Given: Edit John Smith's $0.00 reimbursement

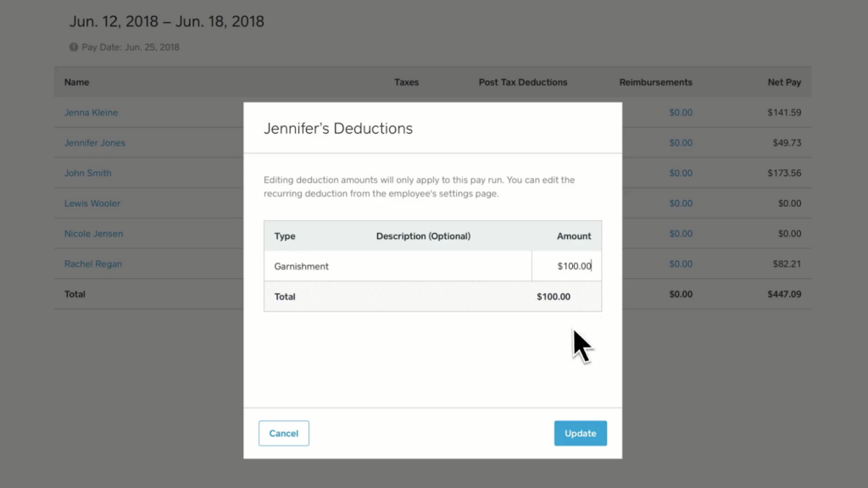Looking at the screenshot, I should click(681, 173).
